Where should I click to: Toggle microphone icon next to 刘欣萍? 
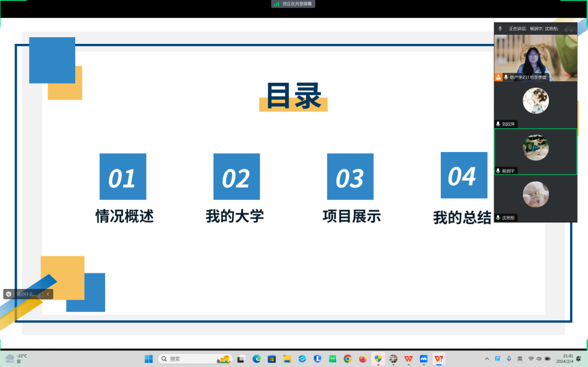[498, 124]
